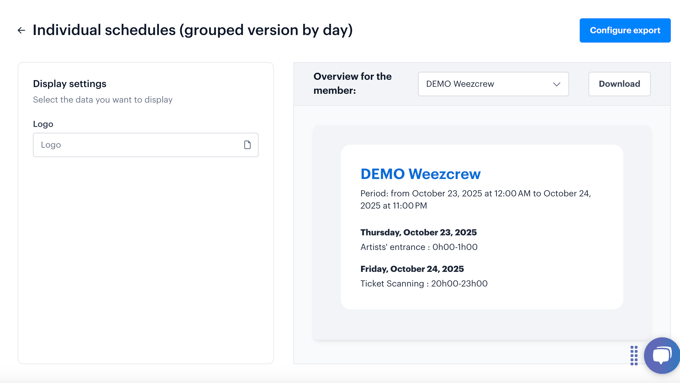Click the dotted drag handle beside chat bubble

(x=634, y=356)
